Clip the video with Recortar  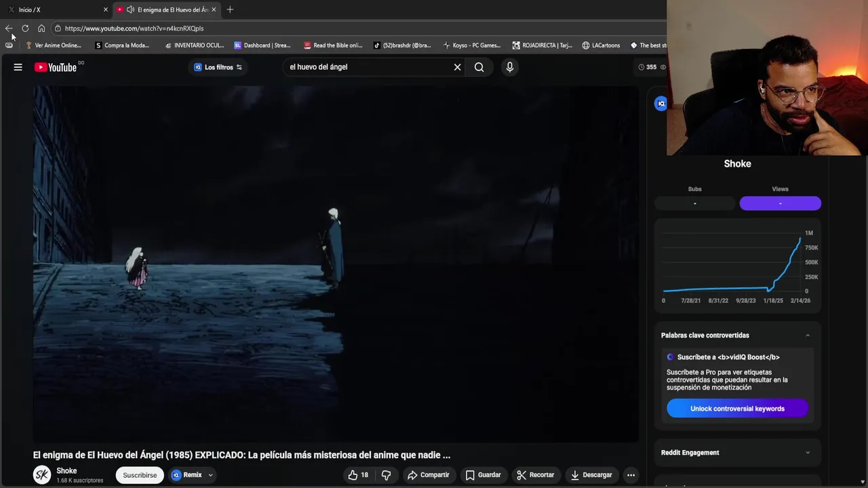[536, 475]
